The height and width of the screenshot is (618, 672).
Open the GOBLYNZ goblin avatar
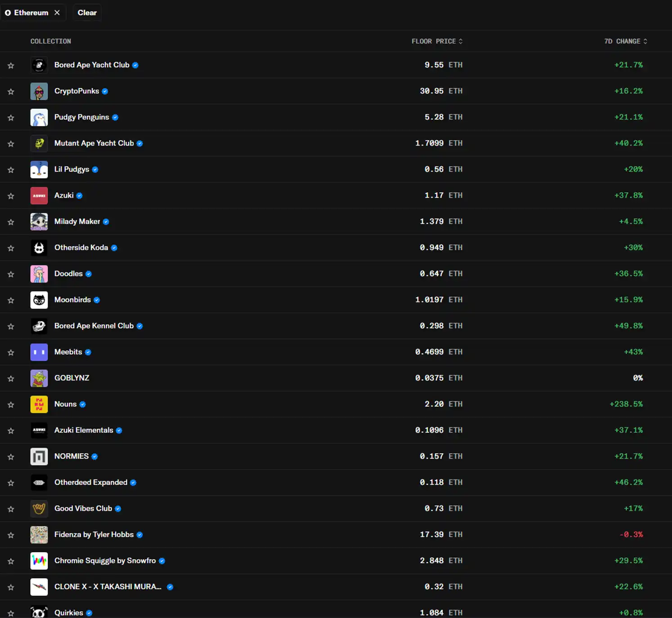(x=39, y=379)
